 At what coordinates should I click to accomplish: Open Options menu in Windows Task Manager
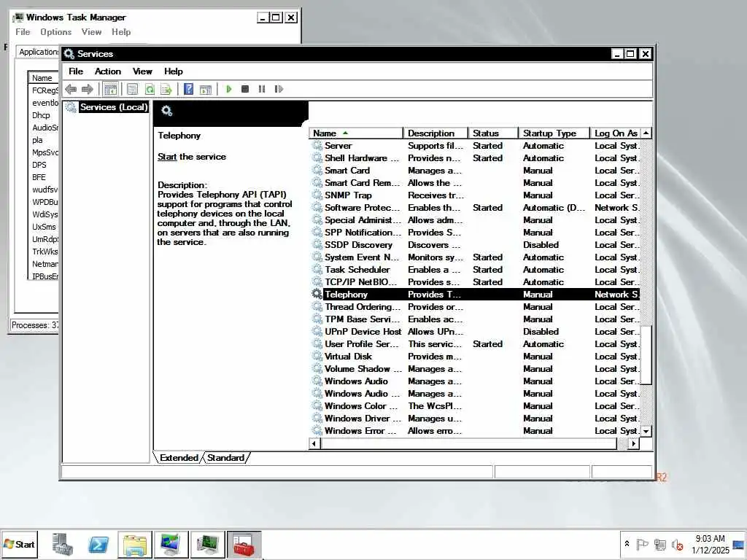click(55, 32)
